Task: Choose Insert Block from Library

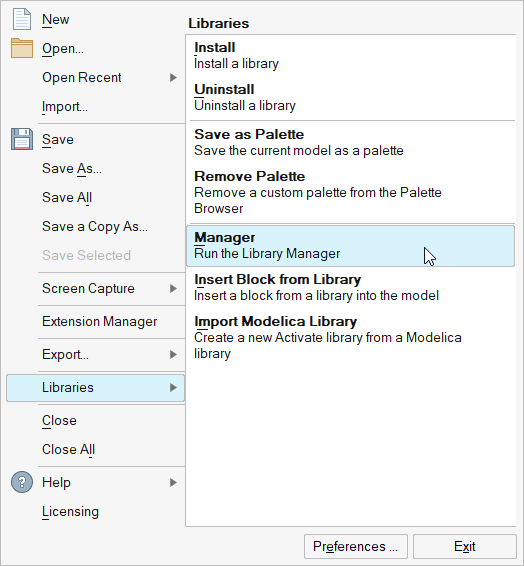Action: click(350, 288)
